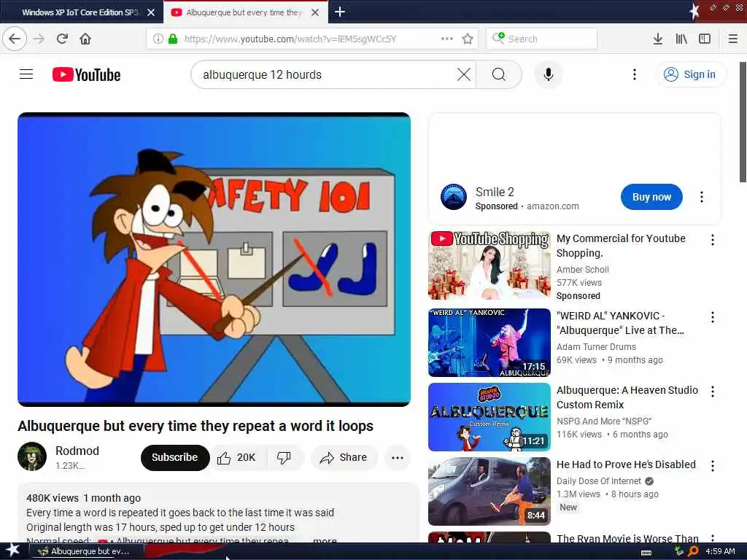Viewport: 747px width, 560px height.
Task: Open the taskbar star start button
Action: tap(12, 551)
